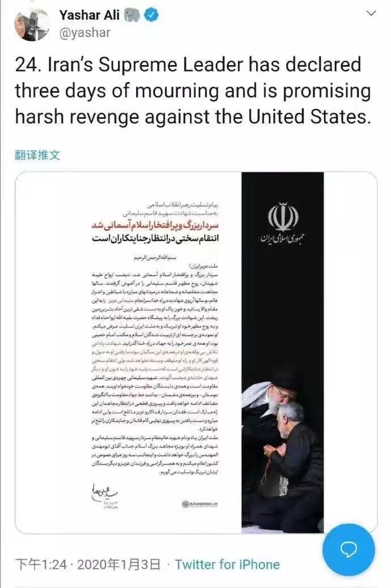Screen dimensions: 391x588
Task: Select the tweet text about mourning
Action: [x=193, y=91]
